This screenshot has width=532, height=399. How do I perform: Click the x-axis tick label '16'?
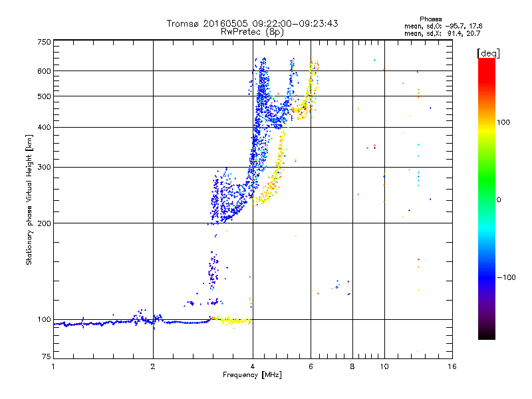(x=452, y=366)
